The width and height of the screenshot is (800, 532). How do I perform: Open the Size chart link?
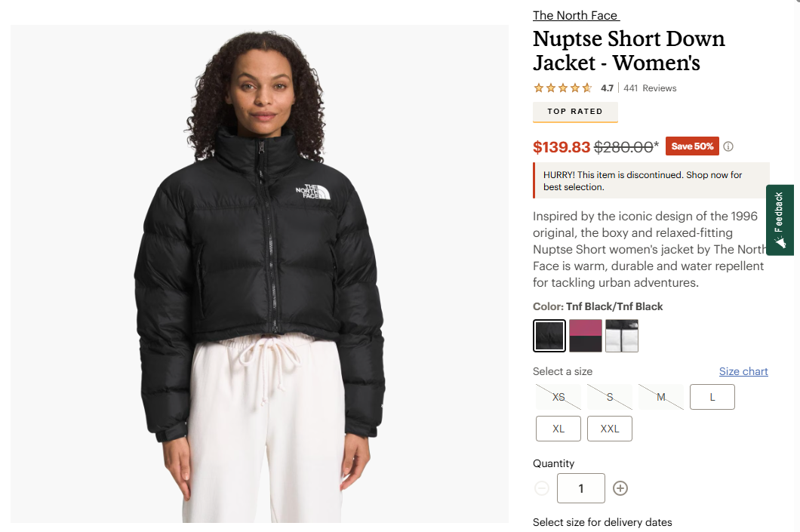click(743, 371)
